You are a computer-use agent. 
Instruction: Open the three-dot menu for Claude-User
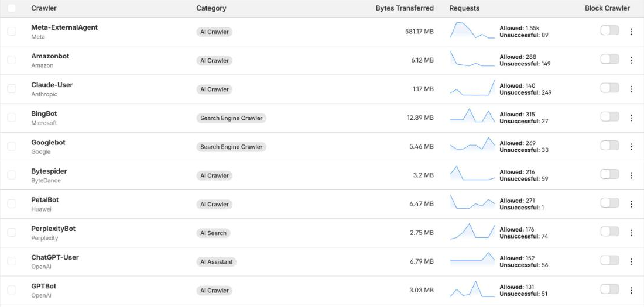[x=631, y=89]
